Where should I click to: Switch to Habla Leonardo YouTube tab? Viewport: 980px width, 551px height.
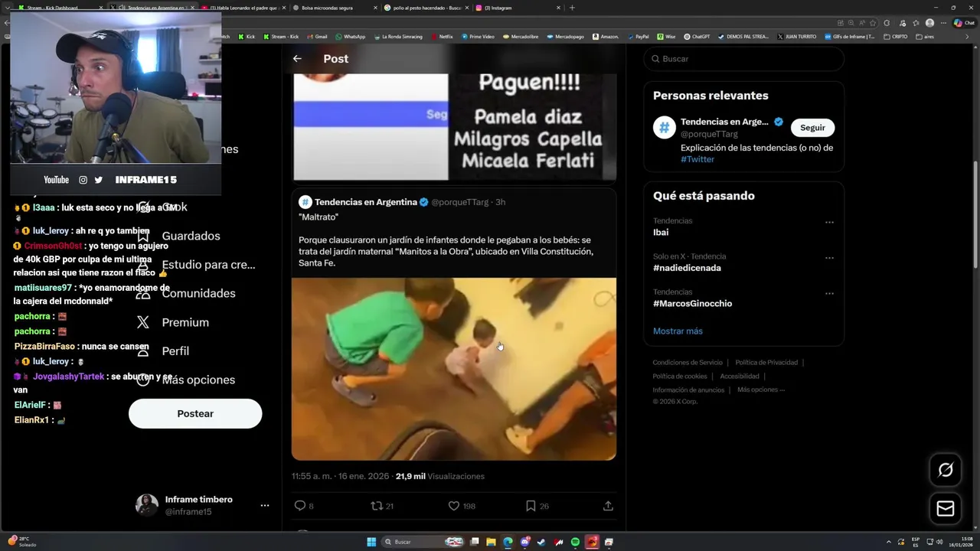pyautogui.click(x=242, y=8)
